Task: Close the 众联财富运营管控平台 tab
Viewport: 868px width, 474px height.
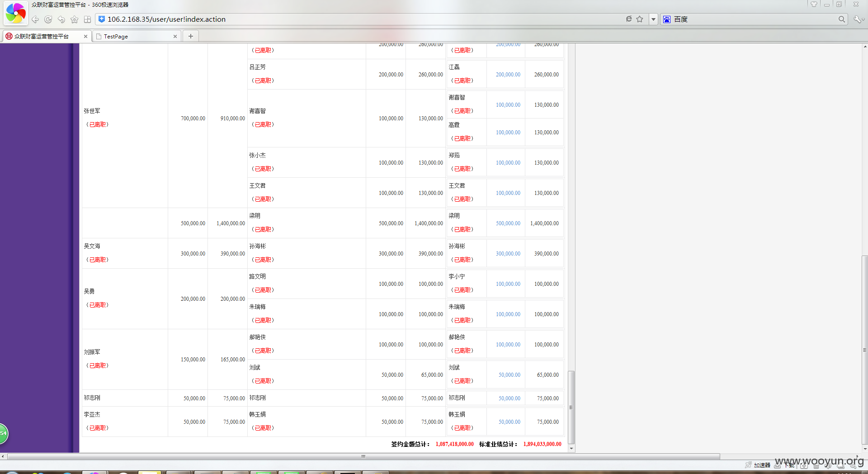Action: pos(85,36)
